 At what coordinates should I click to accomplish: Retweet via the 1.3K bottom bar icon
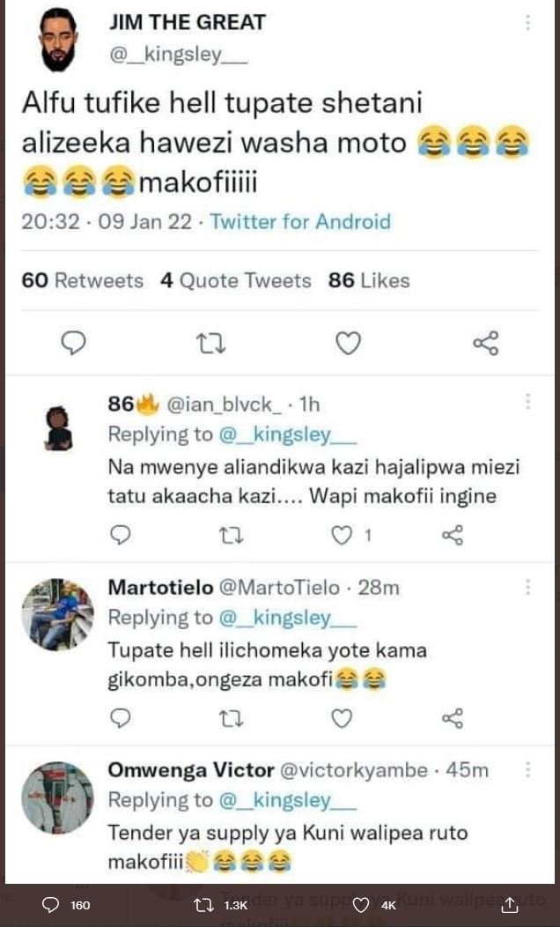pyautogui.click(x=204, y=905)
